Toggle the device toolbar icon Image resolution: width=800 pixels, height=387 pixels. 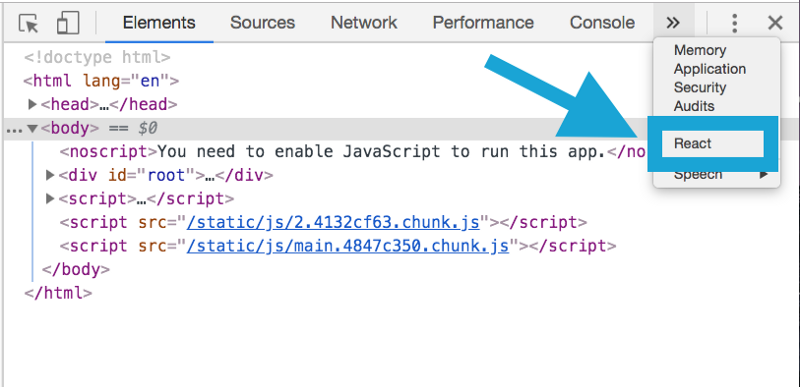68,23
